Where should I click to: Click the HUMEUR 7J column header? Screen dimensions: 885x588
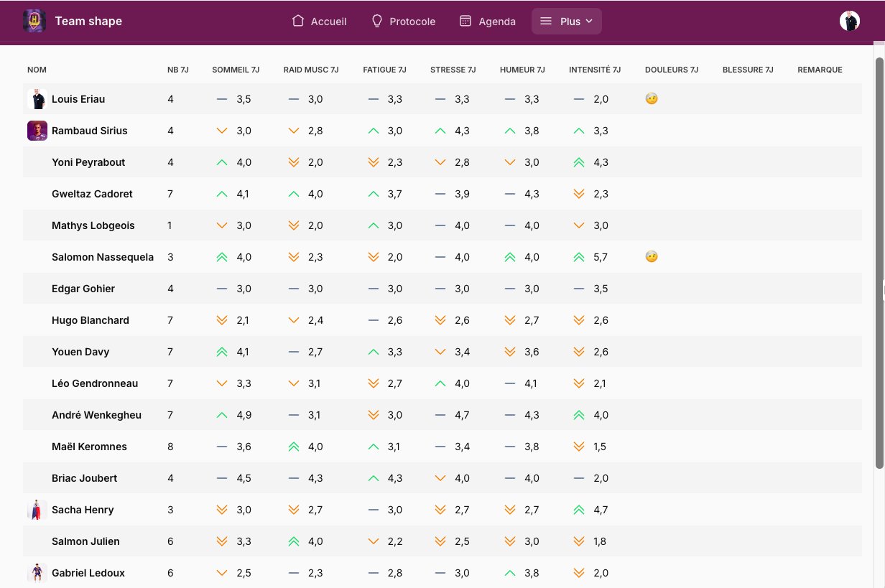tap(522, 70)
